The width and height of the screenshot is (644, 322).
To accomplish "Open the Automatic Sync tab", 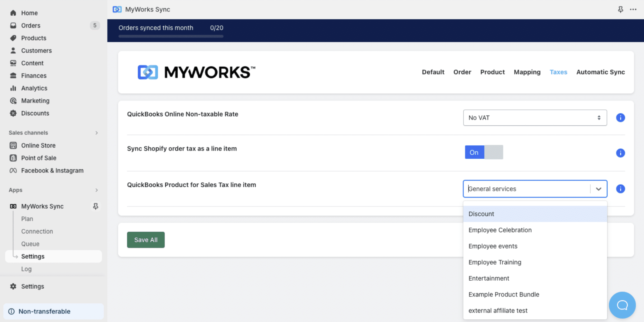I will point(600,72).
